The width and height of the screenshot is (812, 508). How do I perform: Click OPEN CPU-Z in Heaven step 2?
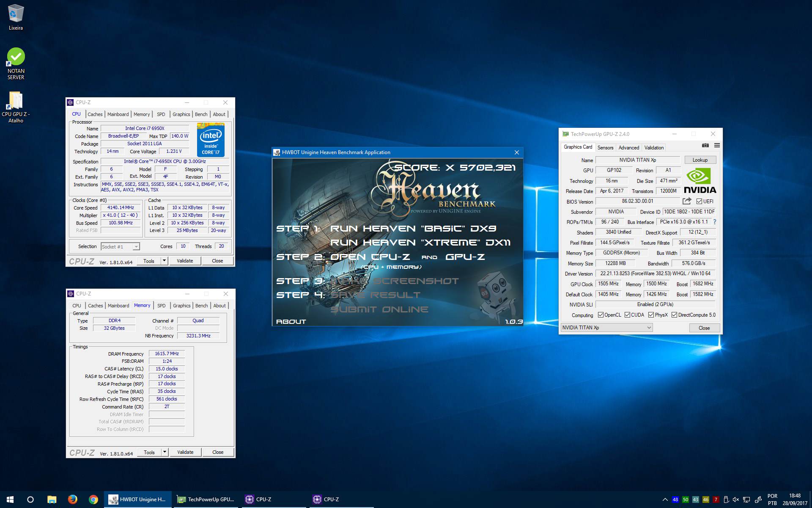click(370, 257)
